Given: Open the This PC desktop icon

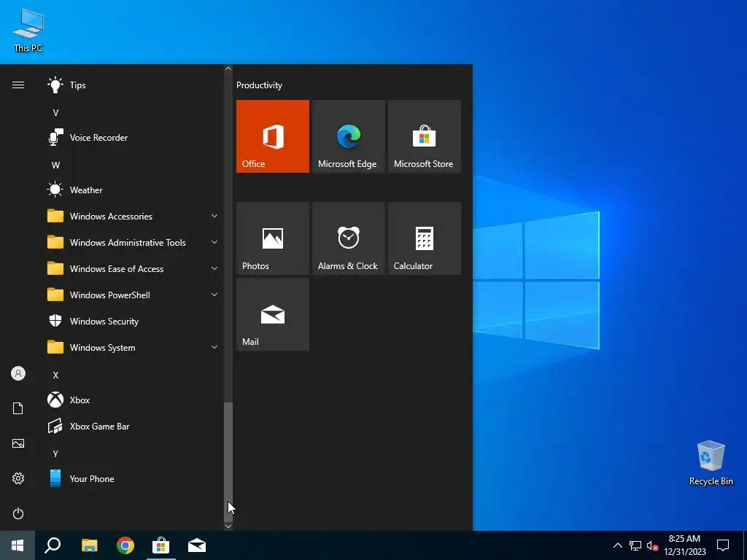Looking at the screenshot, I should (x=28, y=30).
